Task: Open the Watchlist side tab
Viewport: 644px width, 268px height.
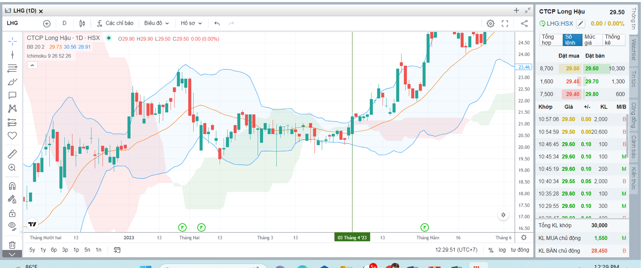Action: tap(634, 50)
